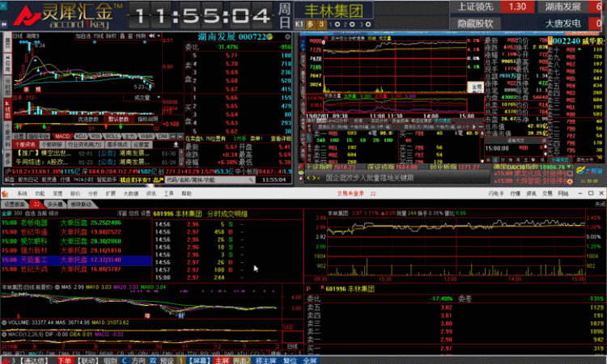Click the C button in bottom taskbar
The width and height of the screenshot is (607, 364).
pyautogui.click(x=124, y=361)
